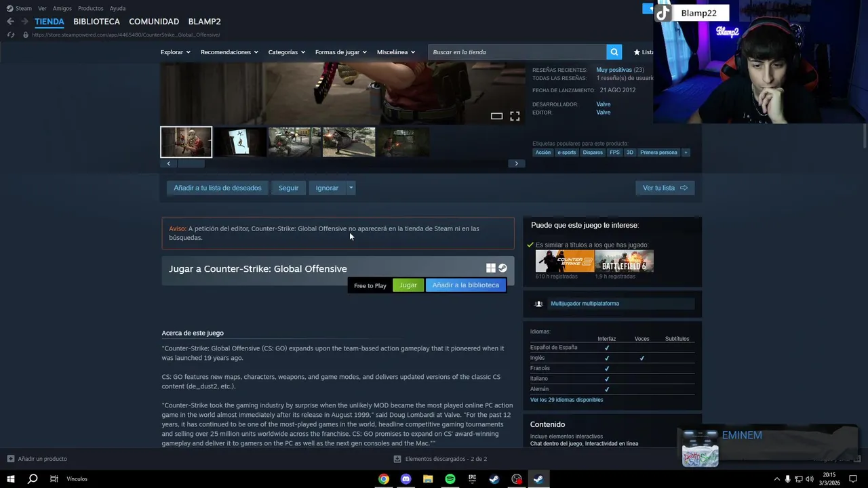
Task: Expand the Recomendaciones dropdown
Action: pyautogui.click(x=229, y=52)
